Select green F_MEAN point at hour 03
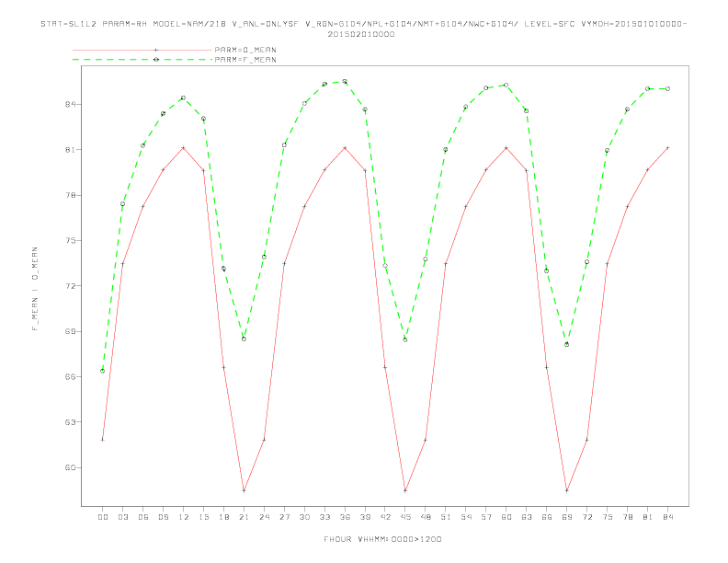728x563 pixels. [122, 204]
